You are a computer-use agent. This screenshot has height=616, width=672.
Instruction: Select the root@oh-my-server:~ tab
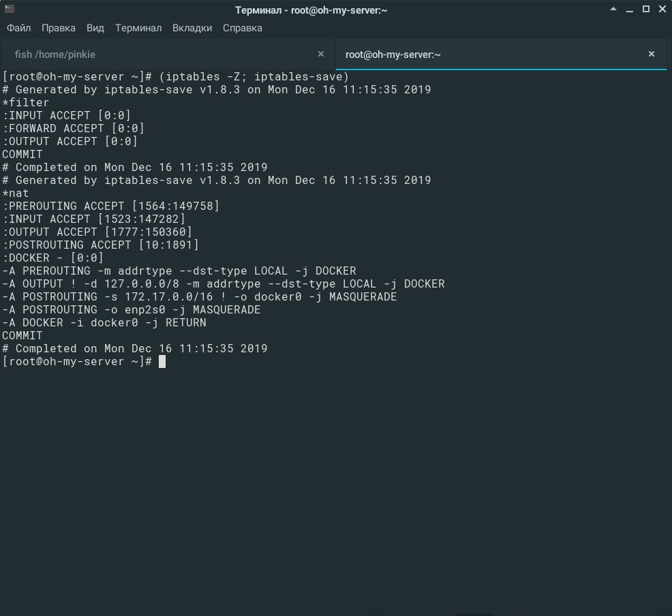pos(501,55)
